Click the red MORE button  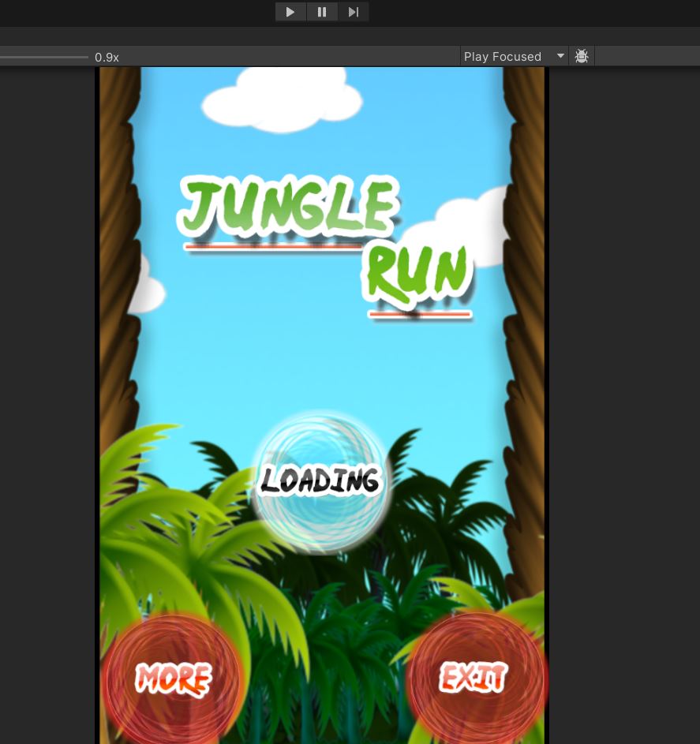coord(173,679)
